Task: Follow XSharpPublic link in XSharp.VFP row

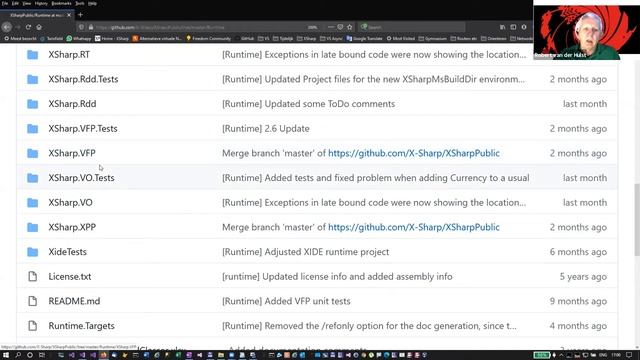Action: tap(414, 153)
